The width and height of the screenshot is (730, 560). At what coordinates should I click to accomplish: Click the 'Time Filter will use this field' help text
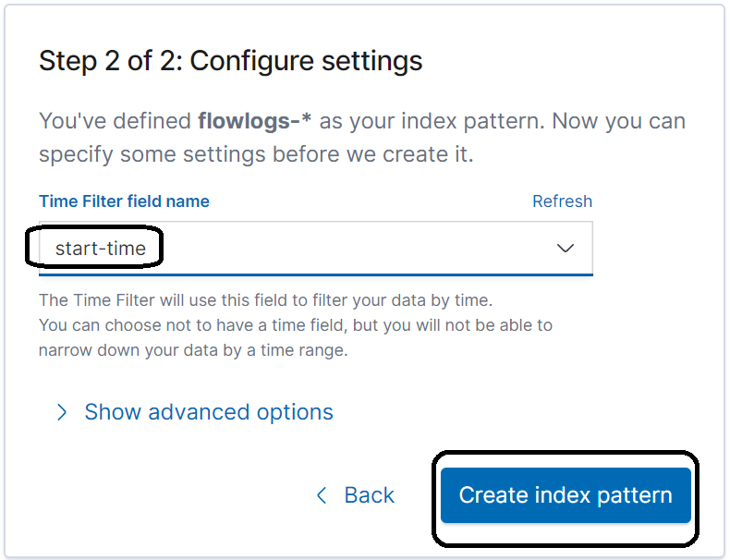[266, 300]
